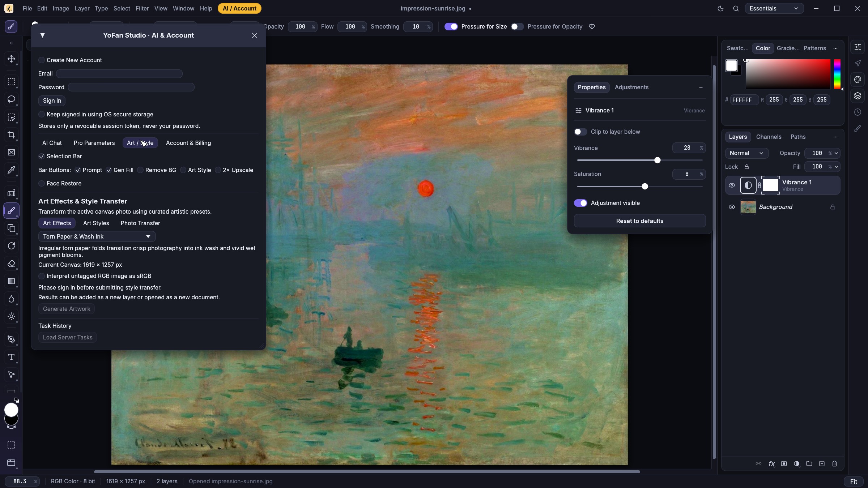Viewport: 868px width, 488px height.
Task: Open Torn Paper & Wash Ink preset dropdown
Action: (97, 236)
